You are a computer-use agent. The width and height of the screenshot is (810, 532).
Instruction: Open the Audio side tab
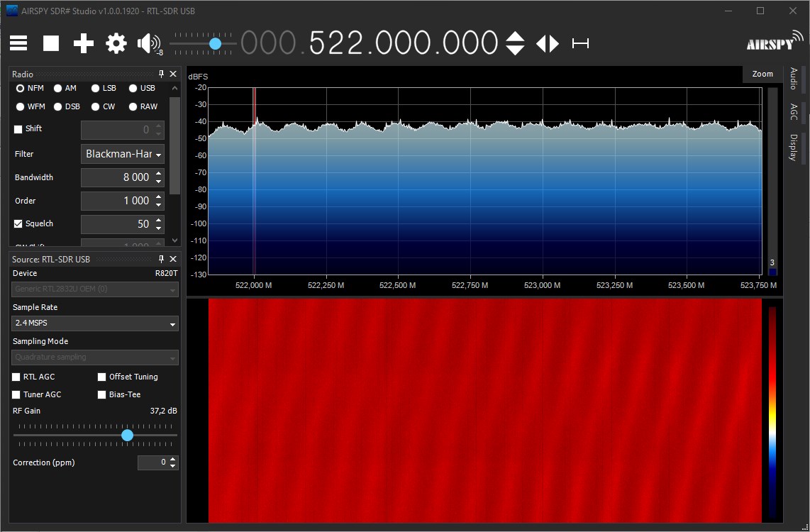794,78
